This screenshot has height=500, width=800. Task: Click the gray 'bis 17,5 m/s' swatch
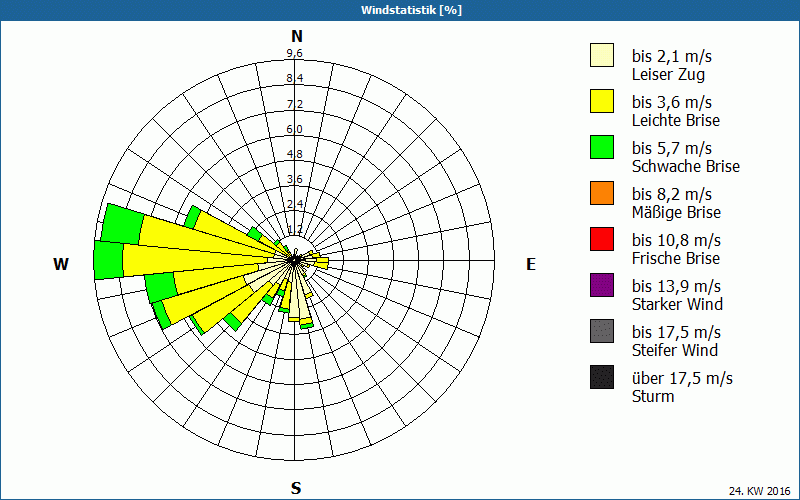coord(602,331)
